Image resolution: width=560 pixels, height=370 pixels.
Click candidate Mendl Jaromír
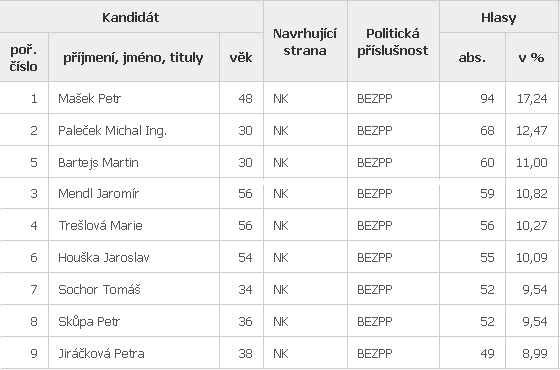99,194
